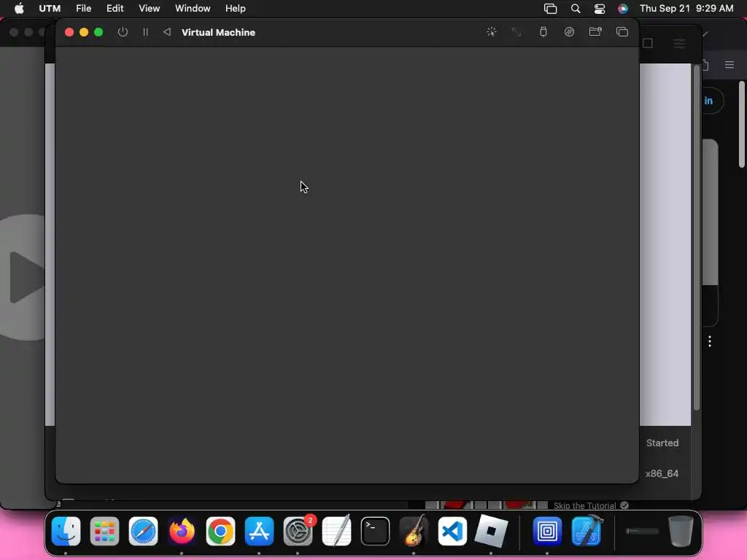747x560 pixels.
Task: Click the 'x86_64' architecture text
Action: point(662,473)
